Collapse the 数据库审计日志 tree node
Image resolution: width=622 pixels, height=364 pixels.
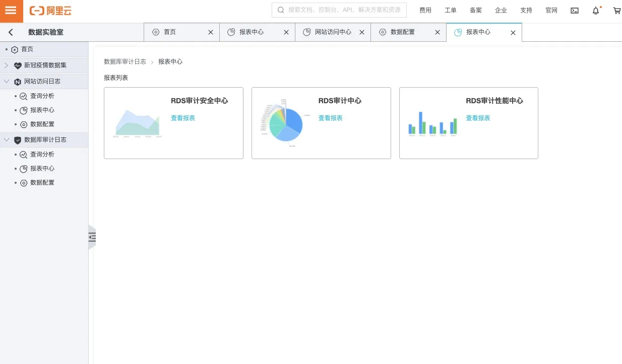tap(6, 140)
